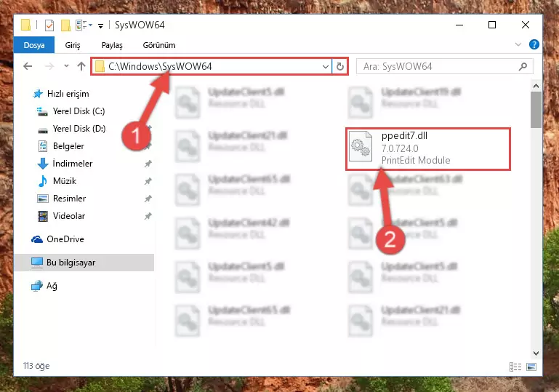The height and width of the screenshot is (392, 559).
Task: Switch to the Giriş ribbon tab
Action: coord(73,45)
